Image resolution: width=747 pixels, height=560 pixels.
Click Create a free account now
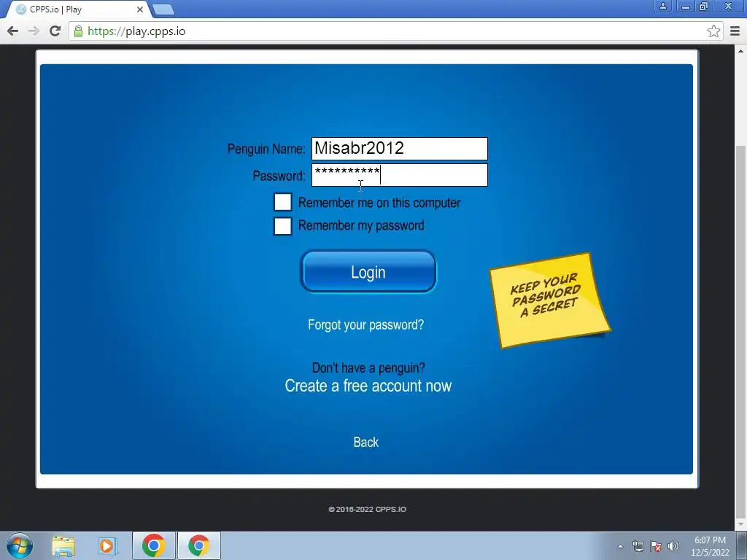click(x=368, y=386)
